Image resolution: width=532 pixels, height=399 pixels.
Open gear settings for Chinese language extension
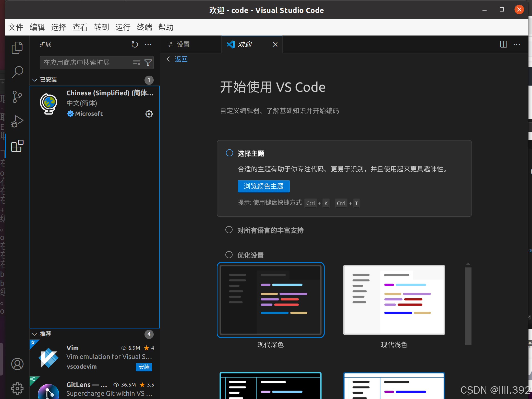(149, 114)
